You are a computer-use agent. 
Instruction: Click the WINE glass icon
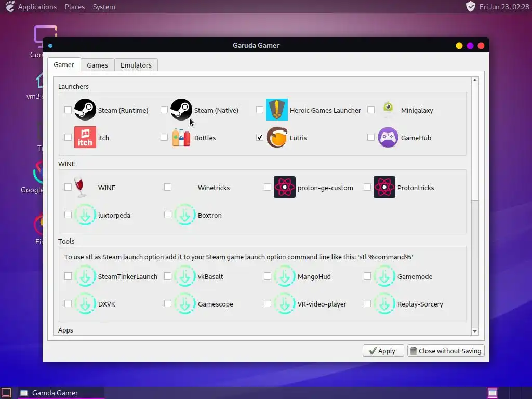point(79,187)
